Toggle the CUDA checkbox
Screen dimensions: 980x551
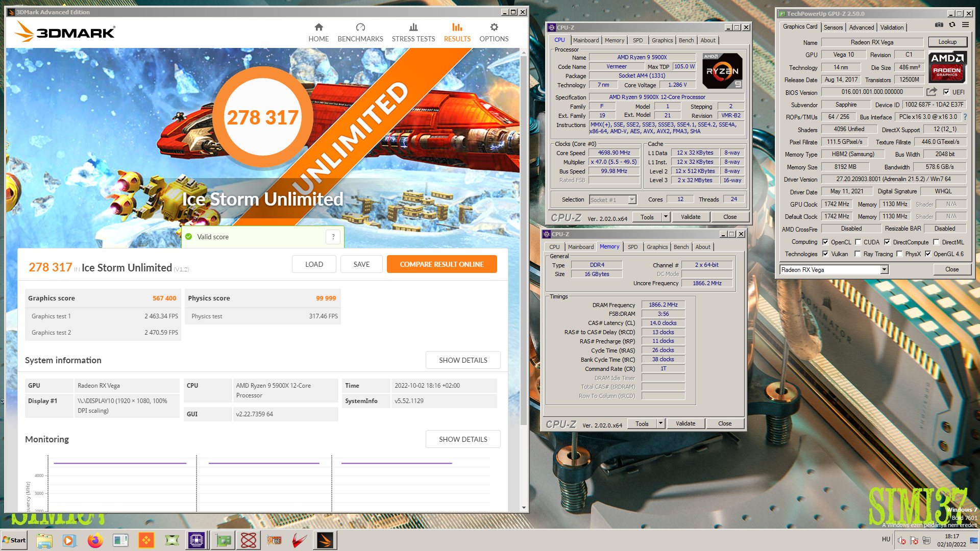coord(858,242)
